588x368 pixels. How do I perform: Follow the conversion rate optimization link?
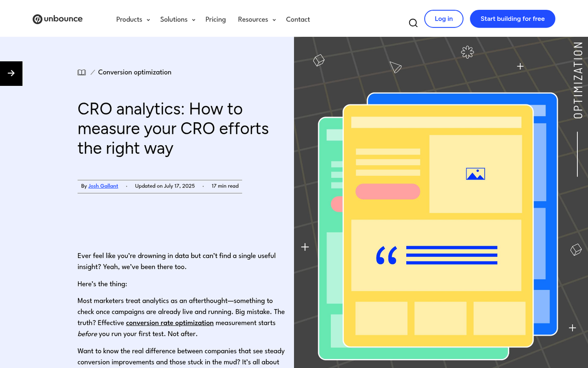170,323
